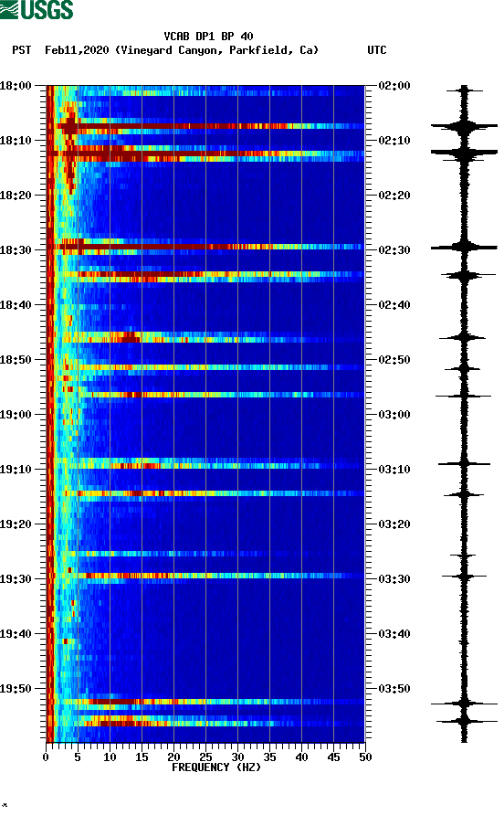Image resolution: width=504 pixels, height=815 pixels.
Task: Click the spectrogram event band near 19:29
Action: tap(205, 576)
